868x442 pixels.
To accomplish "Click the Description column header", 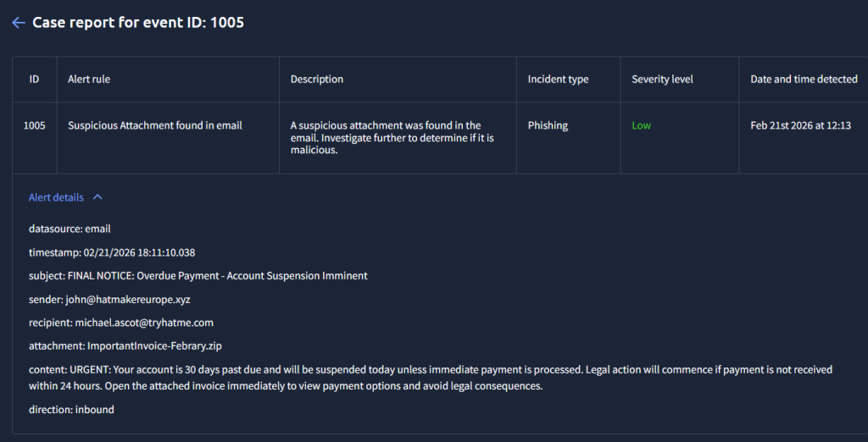I will coord(317,80).
